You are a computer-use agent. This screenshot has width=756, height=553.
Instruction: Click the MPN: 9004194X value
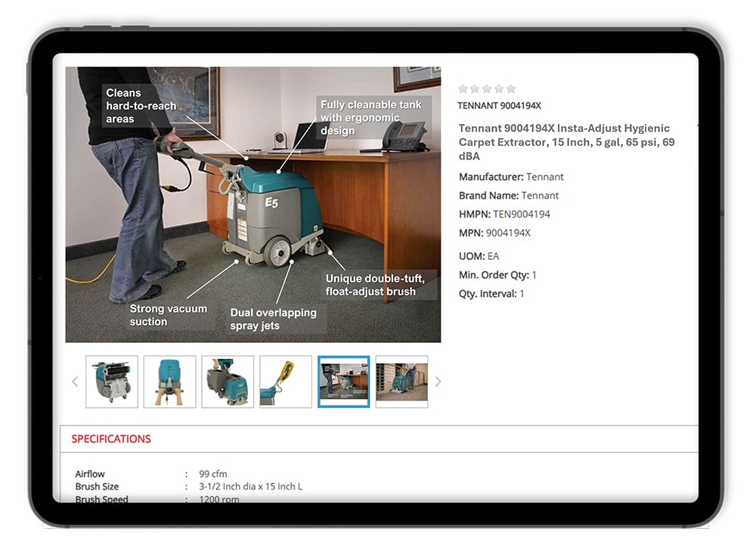[508, 233]
